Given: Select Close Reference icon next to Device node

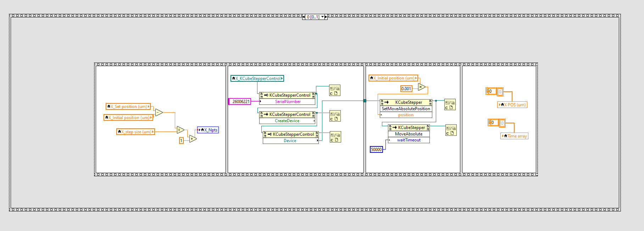Looking at the screenshot, I should tap(335, 137).
